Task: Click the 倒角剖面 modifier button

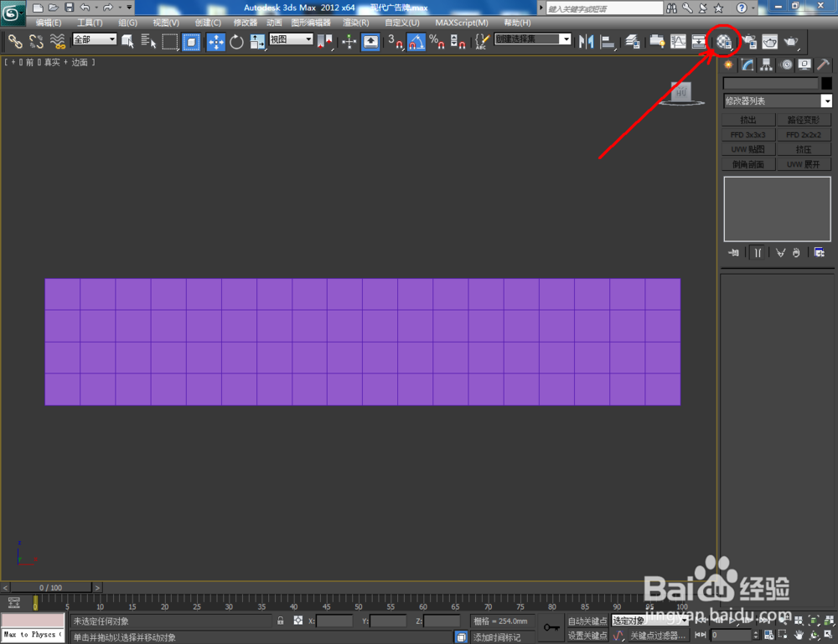Action: click(748, 164)
